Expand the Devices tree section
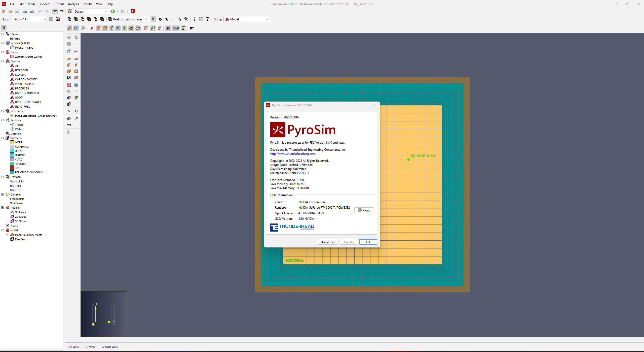This screenshot has height=352, width=644. 3,176
